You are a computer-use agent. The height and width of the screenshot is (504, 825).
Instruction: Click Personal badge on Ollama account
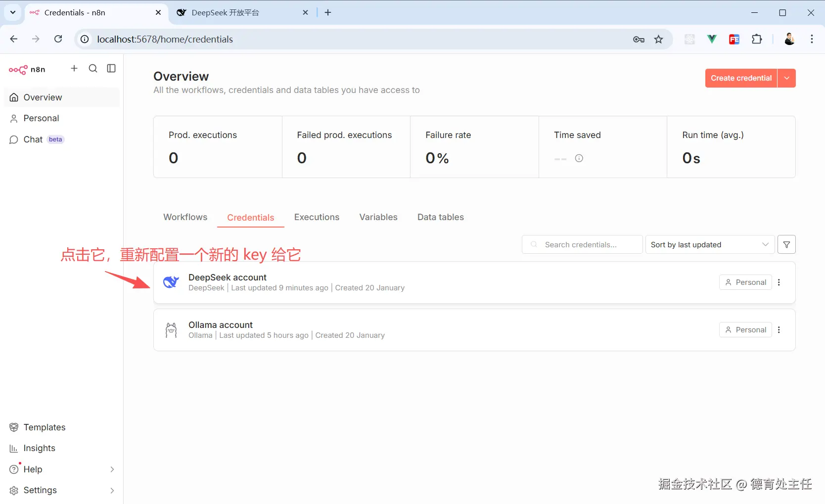745,330
